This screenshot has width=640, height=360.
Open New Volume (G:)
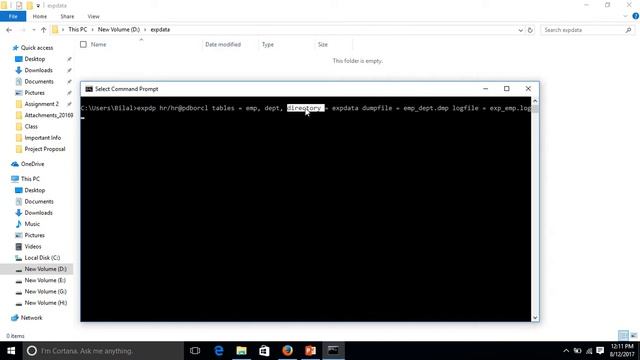45,291
